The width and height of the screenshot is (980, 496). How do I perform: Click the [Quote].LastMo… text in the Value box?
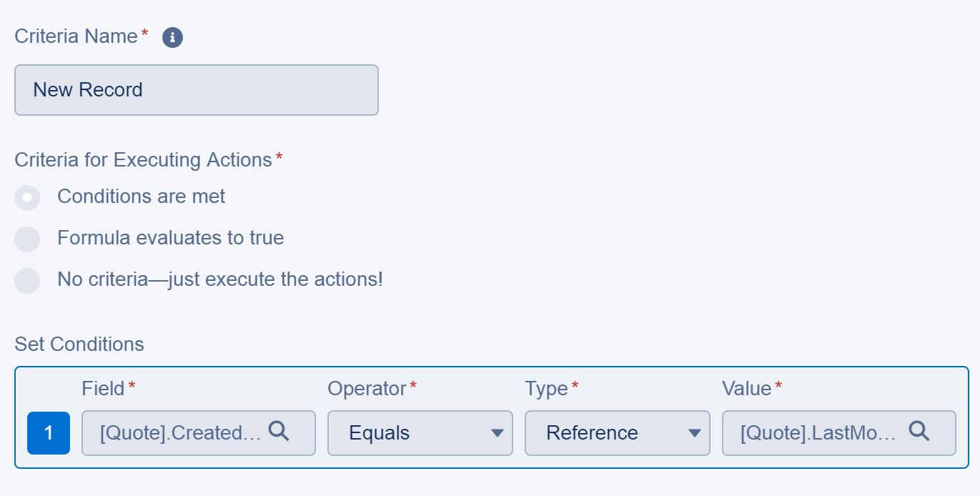(x=818, y=433)
